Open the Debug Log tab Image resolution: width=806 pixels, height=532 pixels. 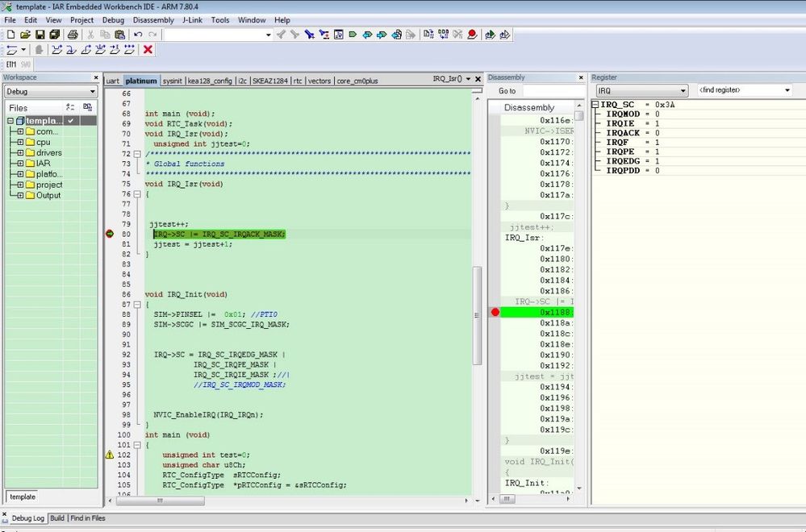[x=27, y=518]
